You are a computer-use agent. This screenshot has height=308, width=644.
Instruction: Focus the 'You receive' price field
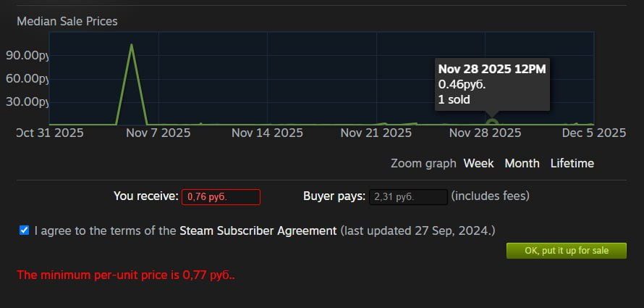pos(221,196)
